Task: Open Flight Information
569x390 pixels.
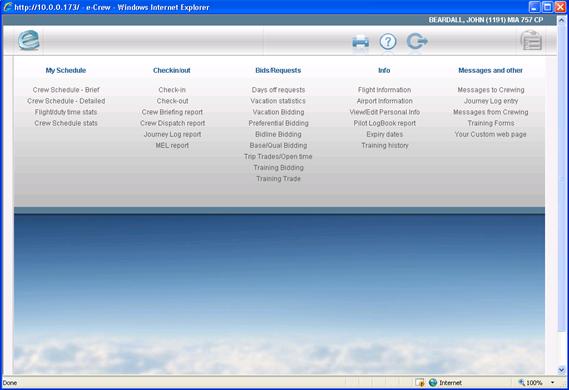Action: click(384, 90)
